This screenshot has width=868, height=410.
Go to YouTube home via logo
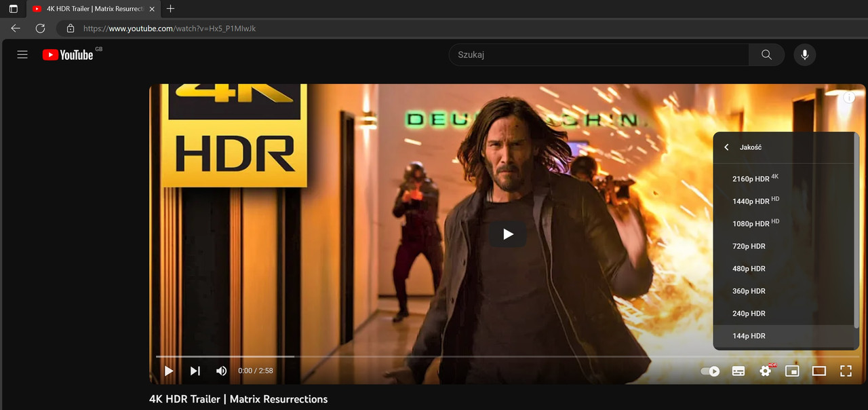coord(68,55)
